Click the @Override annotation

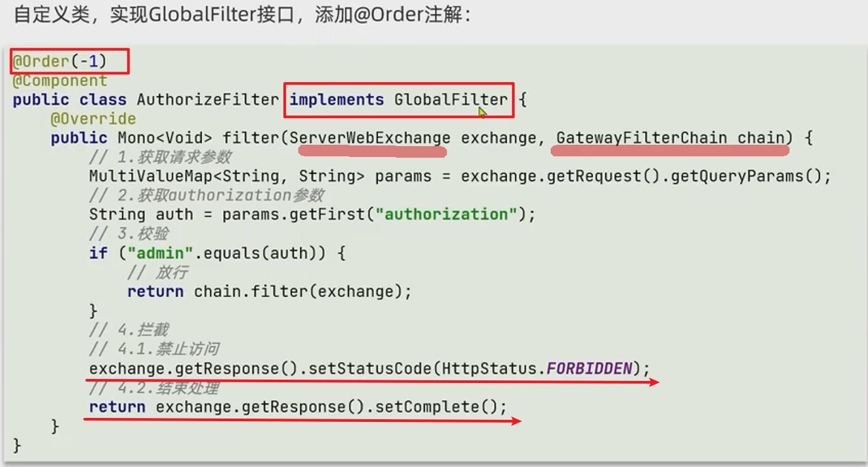(x=93, y=119)
